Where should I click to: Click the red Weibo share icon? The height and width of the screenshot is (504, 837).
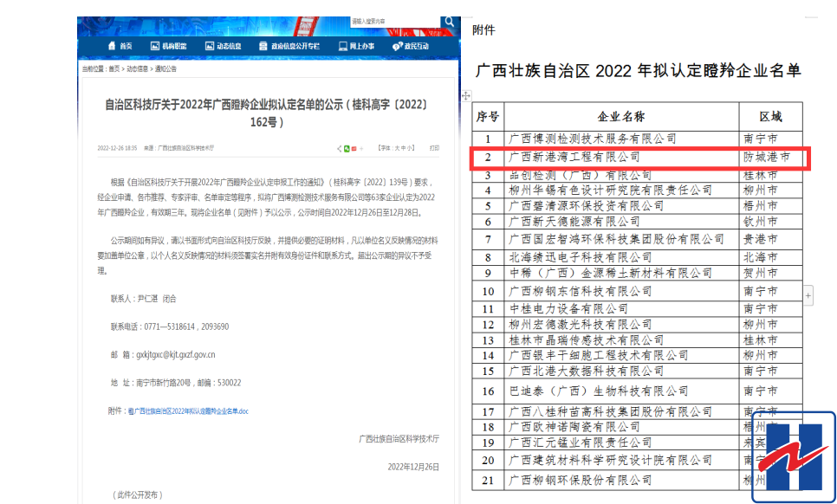354,148
